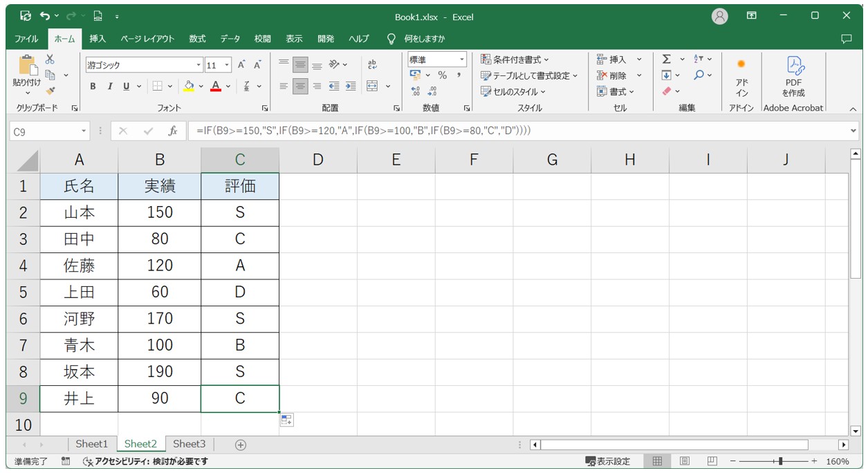Open the Name Box dropdown arrow
868x473 pixels.
pos(84,131)
